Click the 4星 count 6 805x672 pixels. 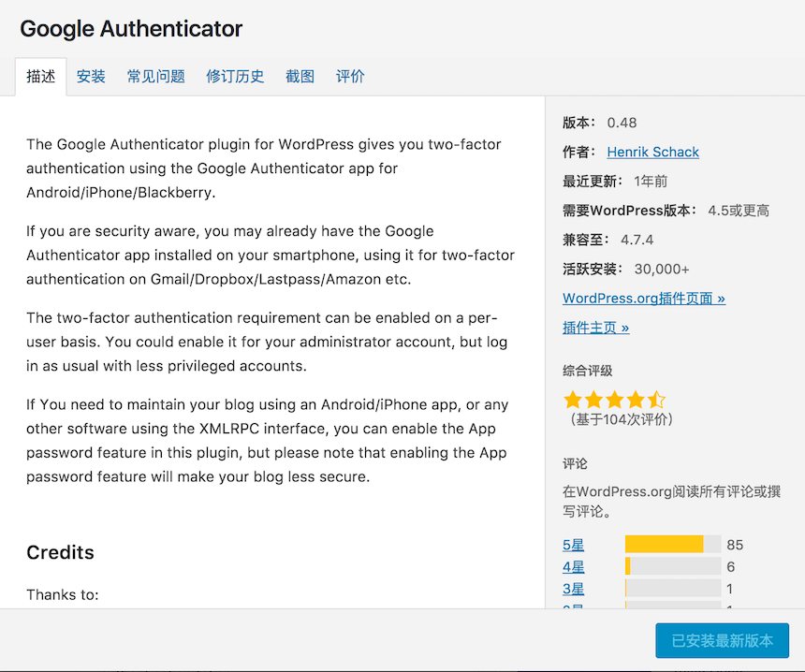pyautogui.click(x=730, y=567)
